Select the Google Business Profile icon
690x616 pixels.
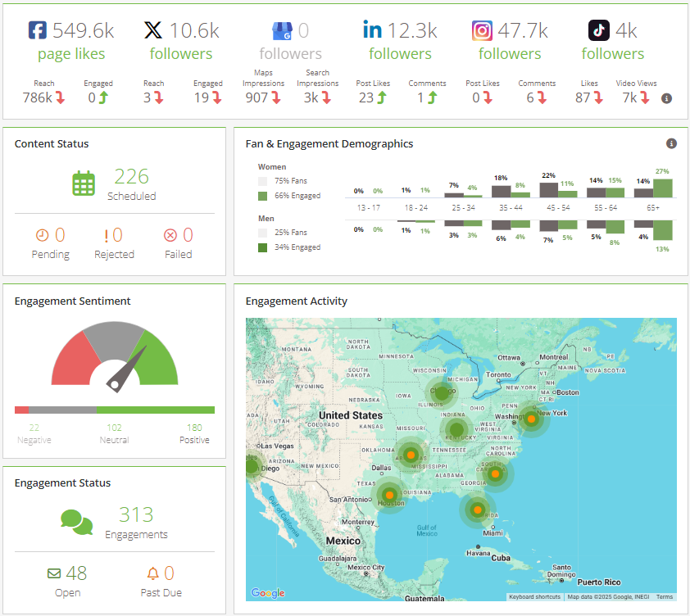281,31
